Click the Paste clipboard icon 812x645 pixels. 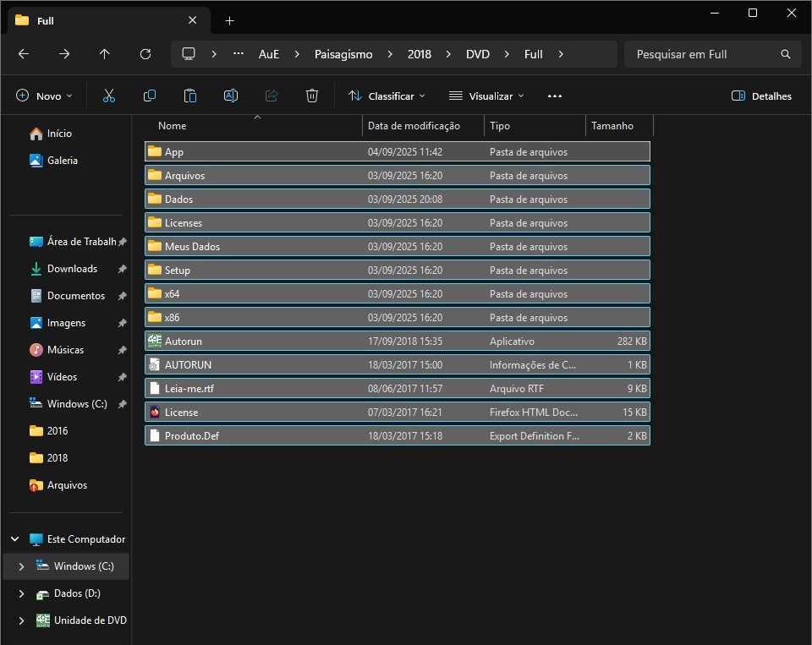click(190, 96)
